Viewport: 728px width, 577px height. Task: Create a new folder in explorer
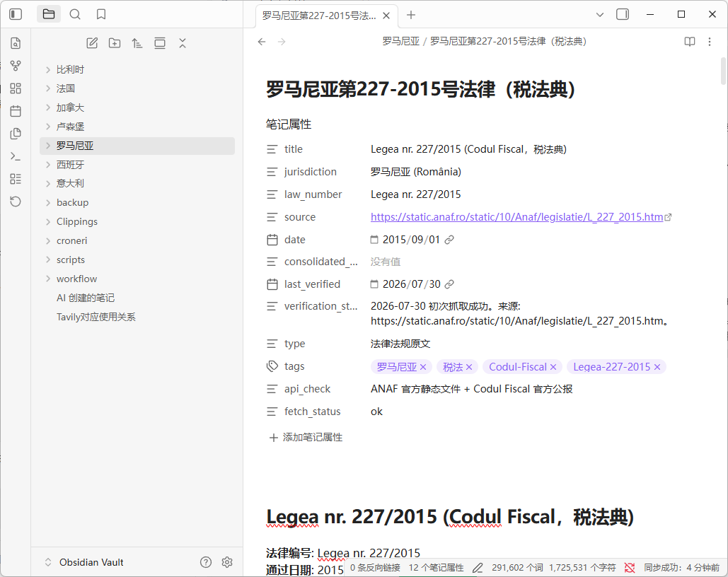(x=114, y=43)
